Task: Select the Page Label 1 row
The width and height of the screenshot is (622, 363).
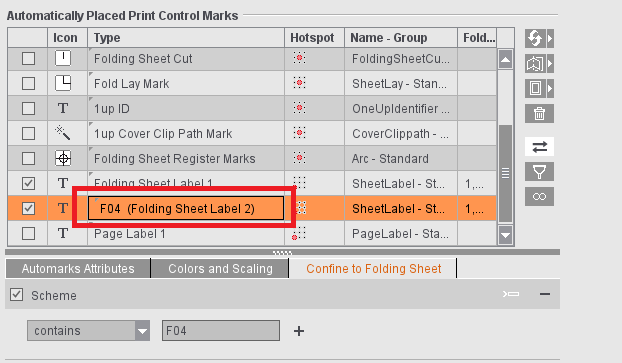Action: point(252,234)
